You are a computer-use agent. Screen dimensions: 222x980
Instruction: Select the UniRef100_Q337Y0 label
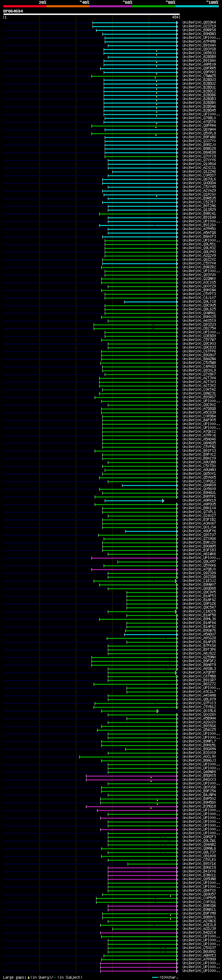(199, 141)
